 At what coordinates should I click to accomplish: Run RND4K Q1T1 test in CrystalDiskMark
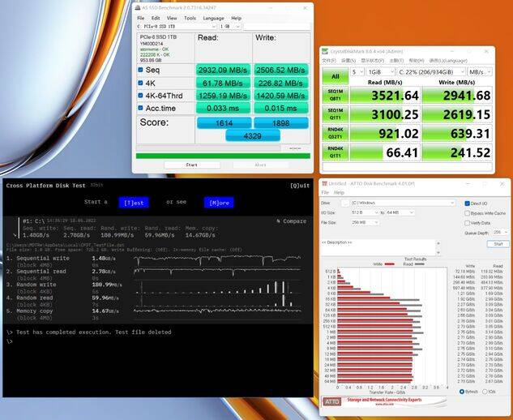pos(336,152)
